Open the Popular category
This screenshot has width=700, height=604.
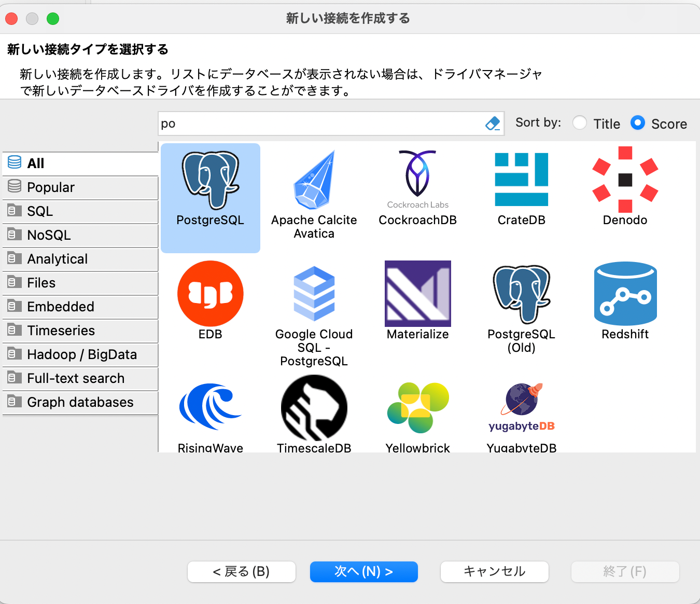80,187
